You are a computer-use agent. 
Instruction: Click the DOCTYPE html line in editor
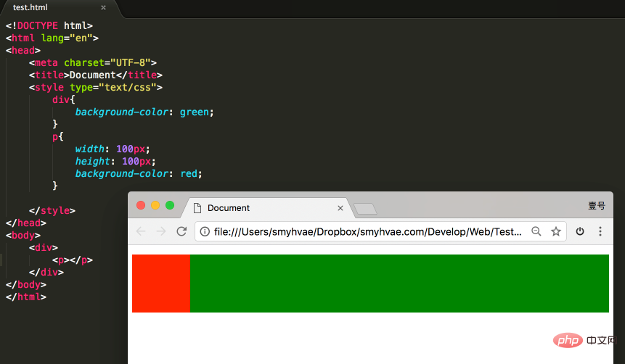pyautogui.click(x=49, y=25)
